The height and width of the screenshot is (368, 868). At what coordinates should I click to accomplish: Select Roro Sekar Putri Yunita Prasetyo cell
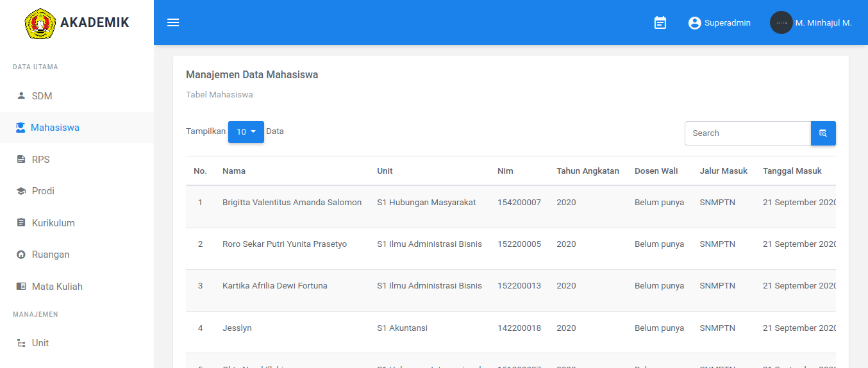pyautogui.click(x=285, y=244)
